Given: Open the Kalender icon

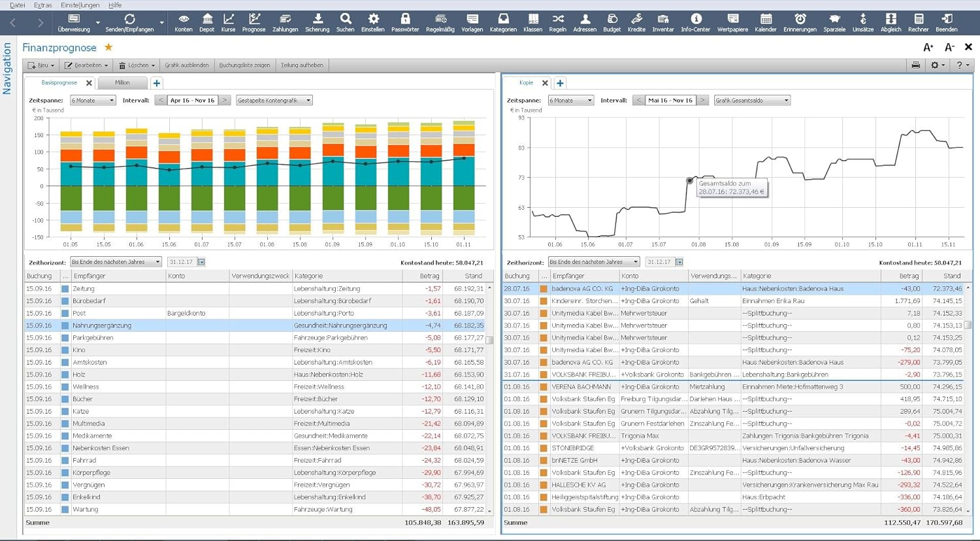Looking at the screenshot, I should tap(766, 22).
